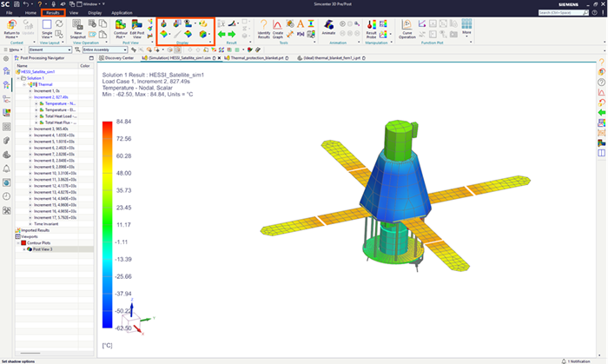Click the microphone icon in title bar

pyautogui.click(x=54, y=3)
